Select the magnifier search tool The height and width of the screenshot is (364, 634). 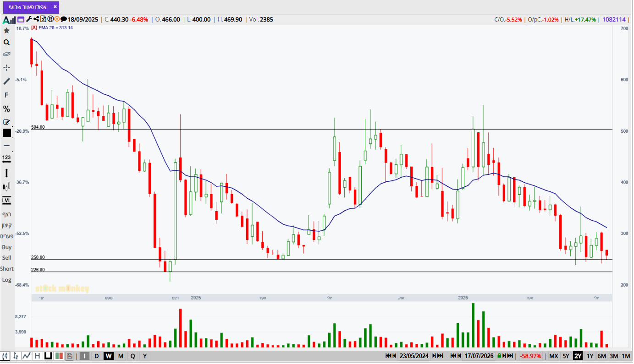click(x=6, y=43)
